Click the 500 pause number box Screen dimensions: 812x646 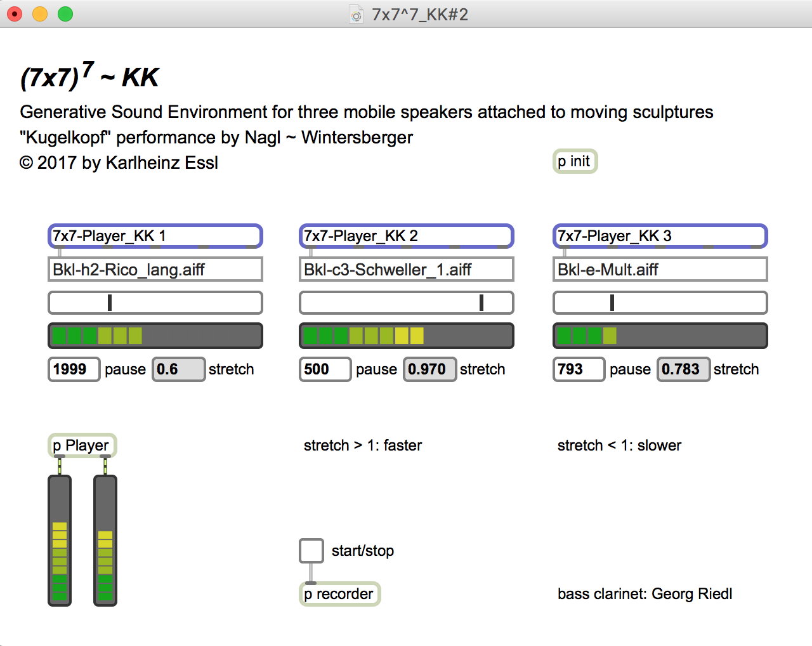[325, 369]
